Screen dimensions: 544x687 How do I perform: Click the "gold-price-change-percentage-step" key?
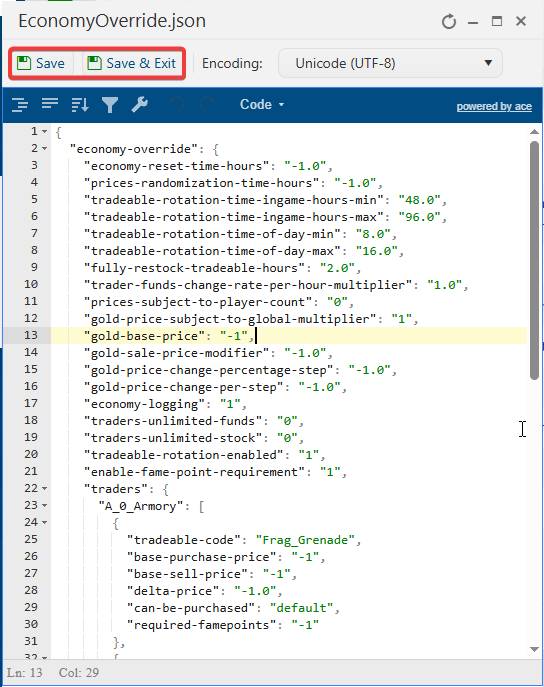pyautogui.click(x=208, y=370)
